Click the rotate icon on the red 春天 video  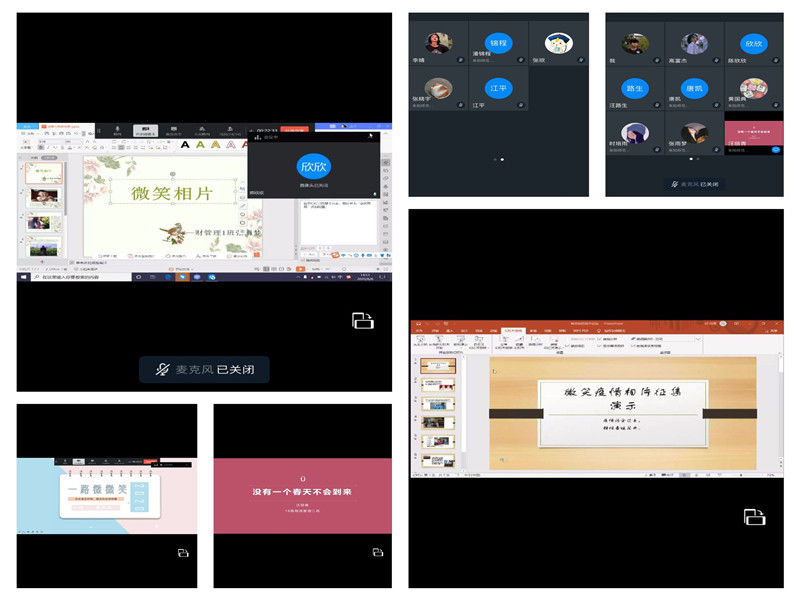point(377,552)
